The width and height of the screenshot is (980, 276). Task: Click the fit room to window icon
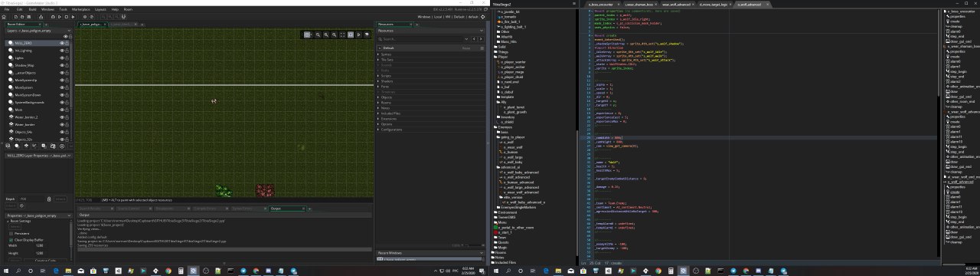343,34
